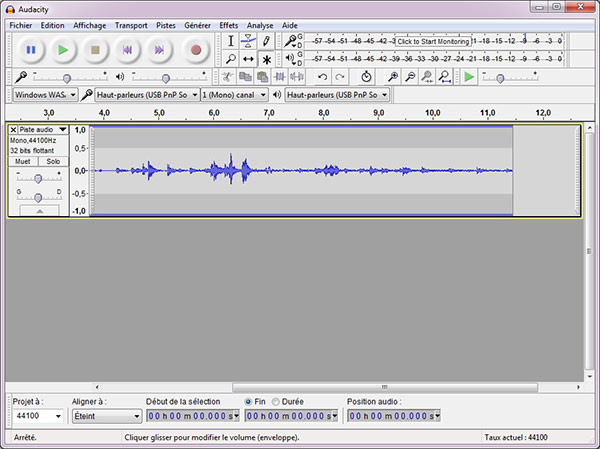Click the 7,0 mark on the timeline

pyautogui.click(x=269, y=113)
